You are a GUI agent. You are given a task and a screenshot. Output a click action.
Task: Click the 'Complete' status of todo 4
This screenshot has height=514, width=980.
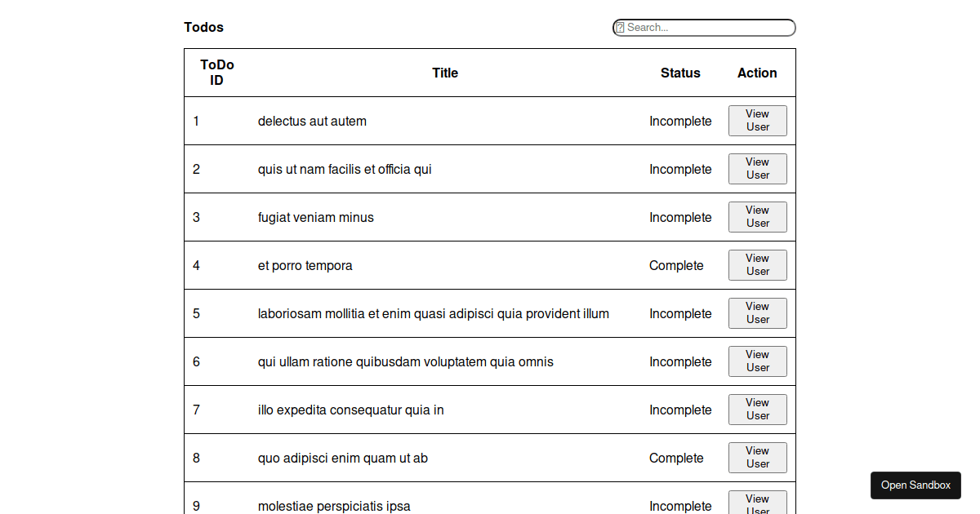pyautogui.click(x=676, y=265)
